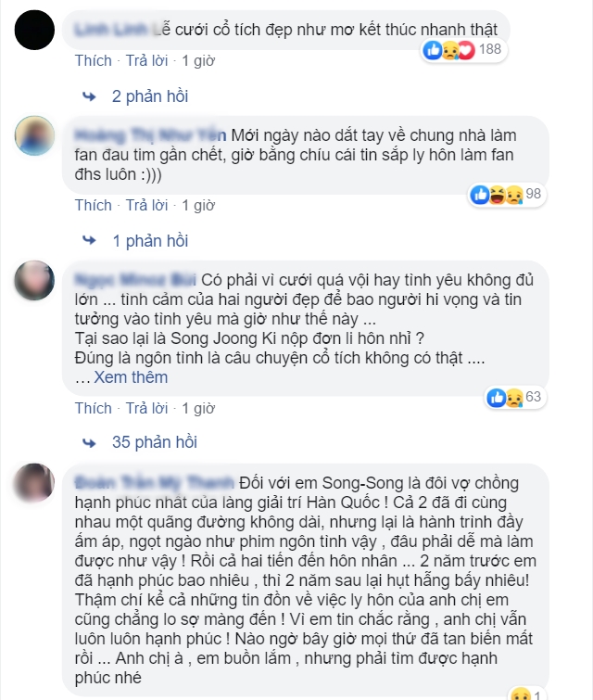The width and height of the screenshot is (593, 700).
Task: Click the reply arrow icon beside "35 phản hồi"
Action: coord(89,443)
